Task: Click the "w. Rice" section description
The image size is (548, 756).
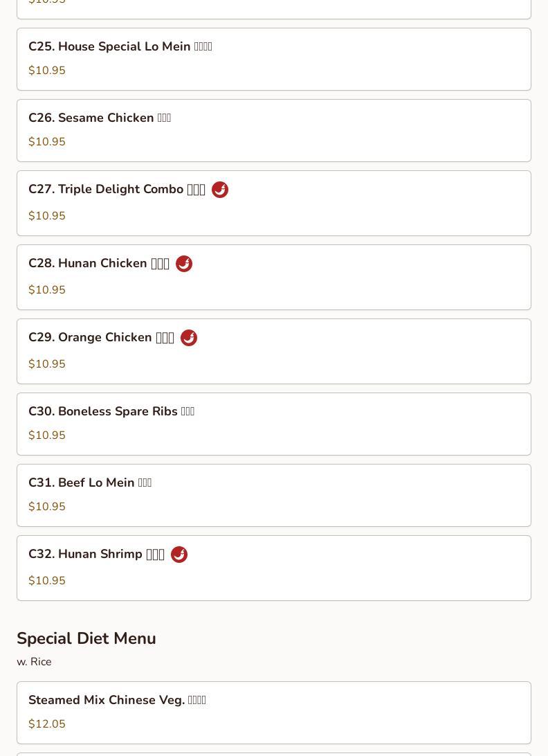Action: 34,662
